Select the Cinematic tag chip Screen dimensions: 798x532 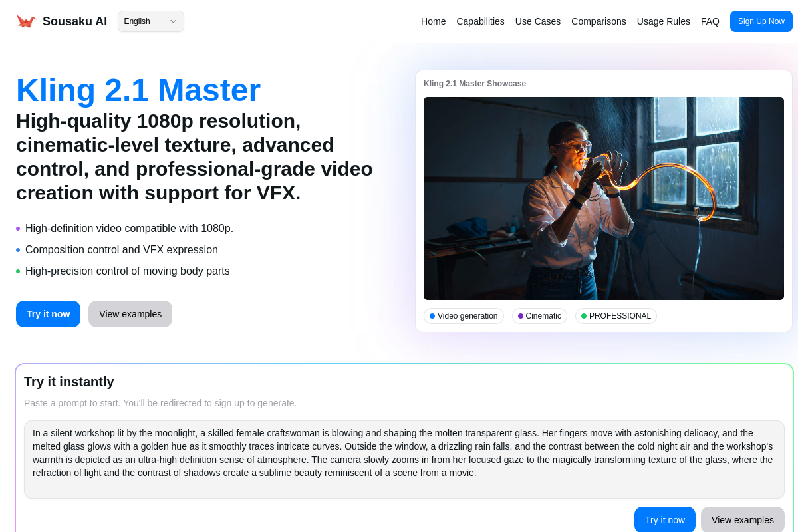tap(539, 316)
